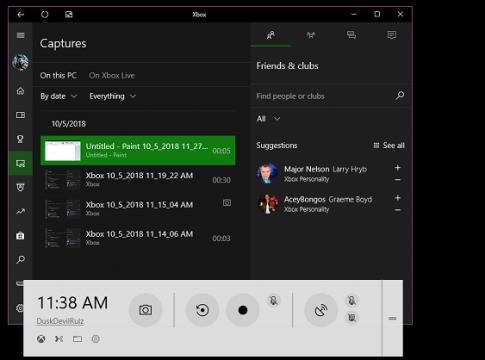Open the hamburger menu in sidebar

click(x=21, y=35)
